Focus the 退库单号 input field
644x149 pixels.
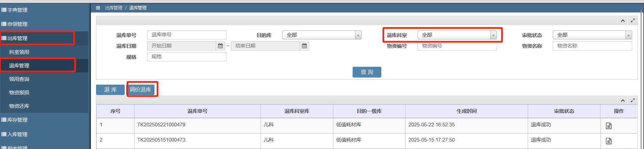(x=187, y=35)
